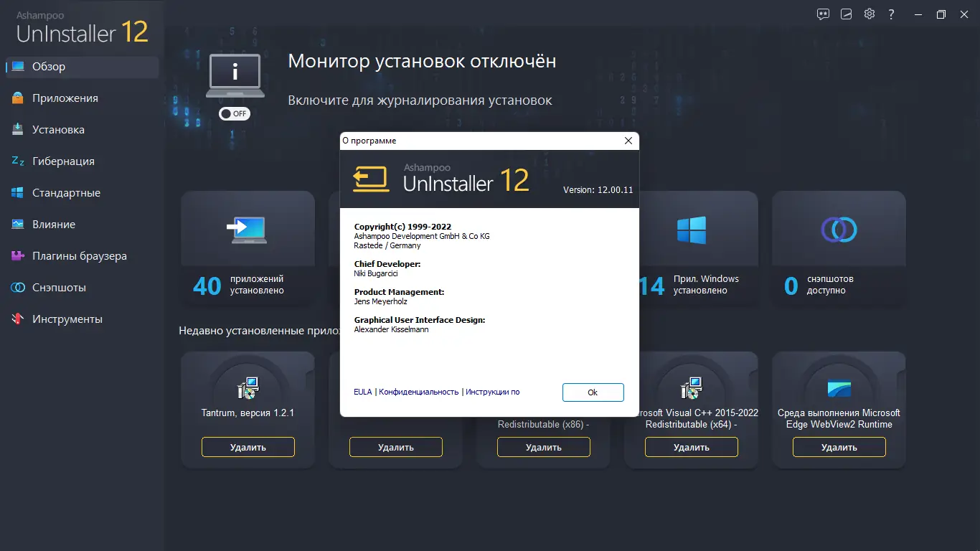Click 'Включите для журналирования установок' text

(420, 100)
